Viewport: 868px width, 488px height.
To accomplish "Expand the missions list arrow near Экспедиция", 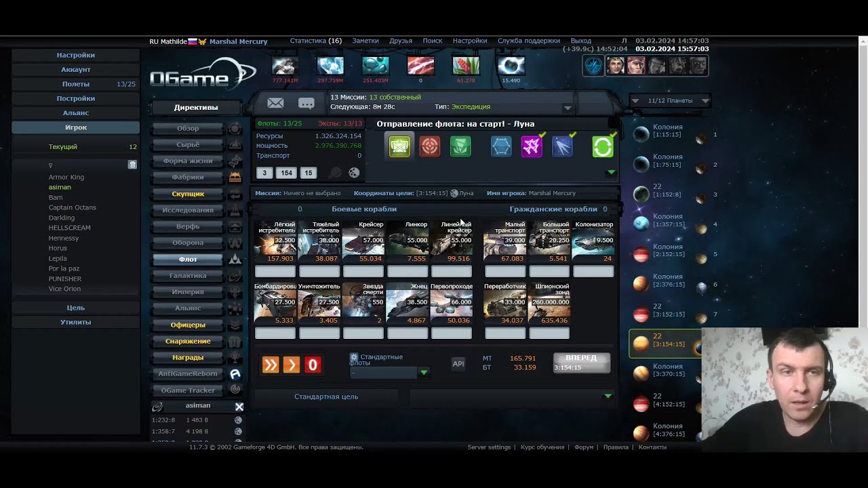I will [x=568, y=108].
